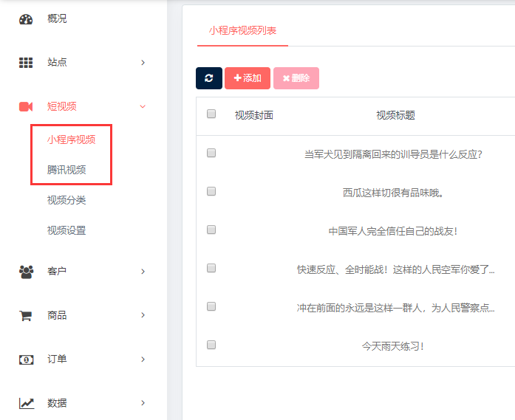Click the 数据 menu label
The image size is (515, 420).
pyautogui.click(x=57, y=403)
